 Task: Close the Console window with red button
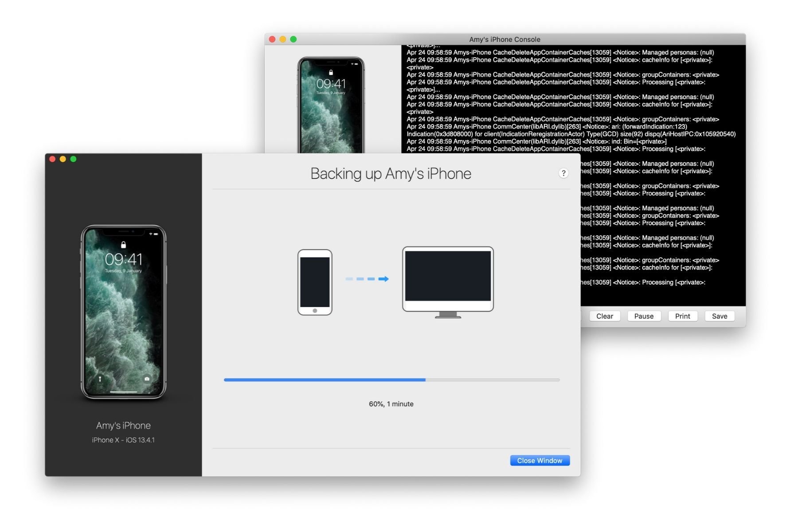(x=272, y=39)
